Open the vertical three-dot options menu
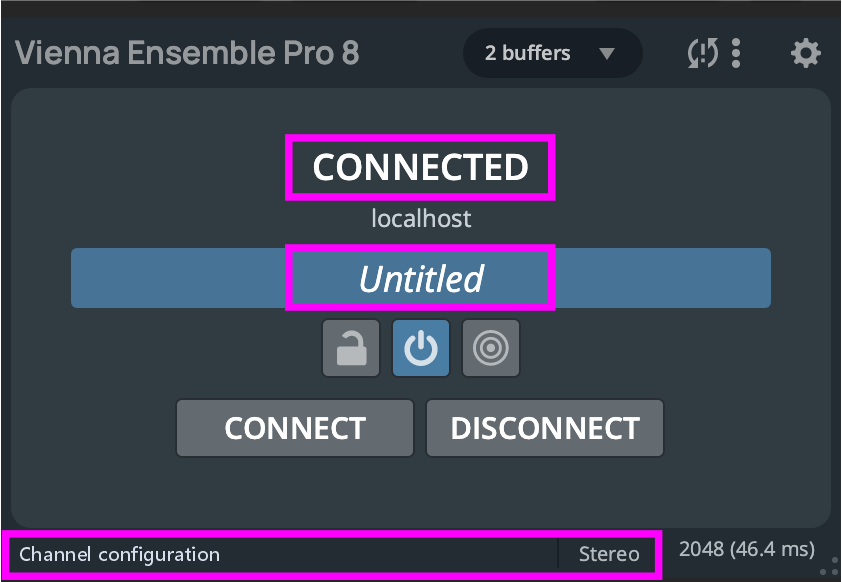 click(736, 53)
